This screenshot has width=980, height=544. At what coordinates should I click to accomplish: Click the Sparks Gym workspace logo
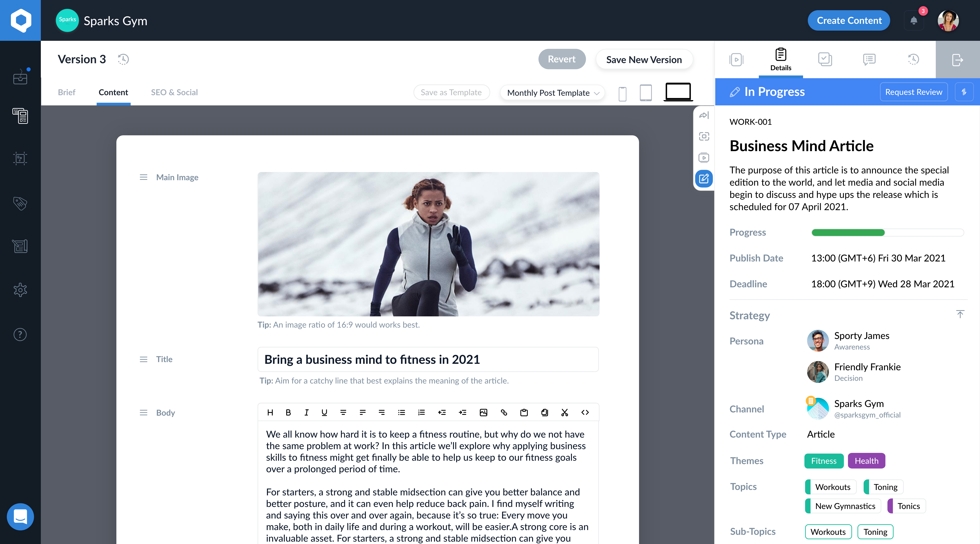pos(67,20)
